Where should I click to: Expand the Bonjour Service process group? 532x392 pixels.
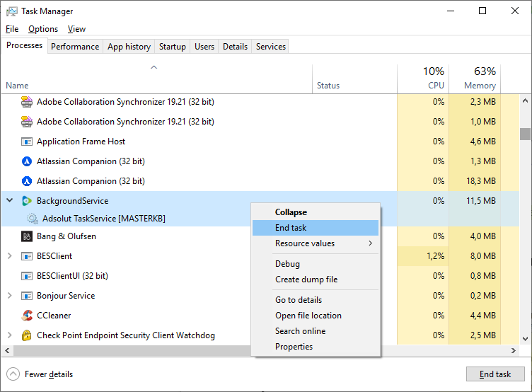coord(9,296)
